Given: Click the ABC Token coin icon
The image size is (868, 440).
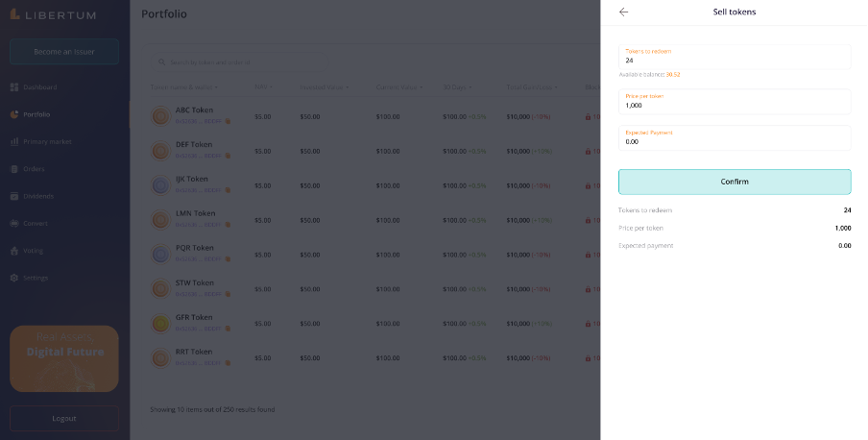Looking at the screenshot, I should [161, 115].
